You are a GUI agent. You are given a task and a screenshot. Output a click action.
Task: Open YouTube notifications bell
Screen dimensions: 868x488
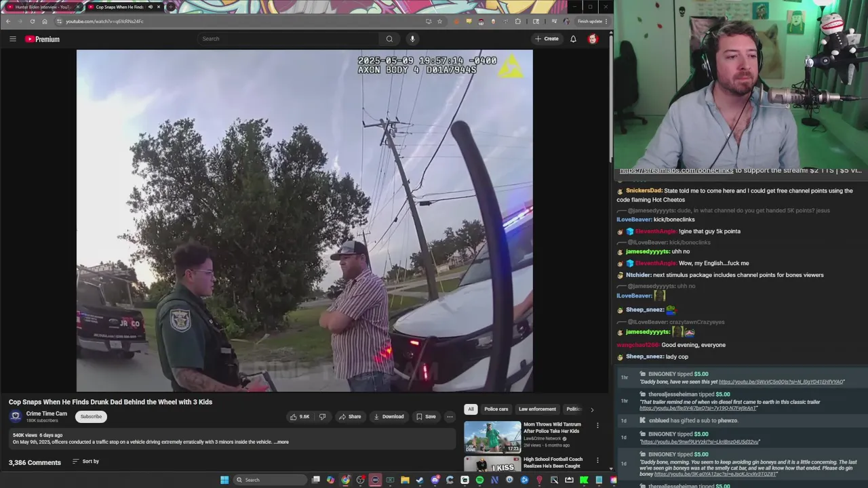(x=573, y=39)
